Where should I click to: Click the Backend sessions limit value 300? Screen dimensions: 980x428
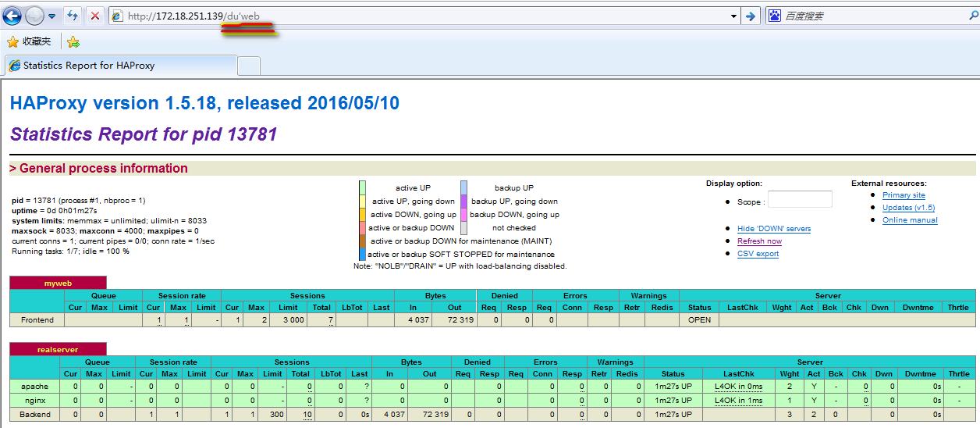(275, 415)
